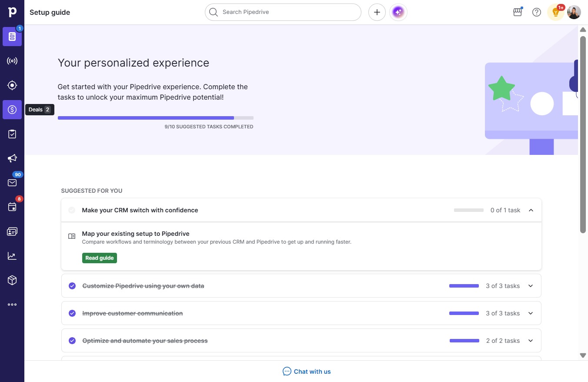Open the Mail inbox sidebar icon
The height and width of the screenshot is (382, 588).
(x=12, y=183)
